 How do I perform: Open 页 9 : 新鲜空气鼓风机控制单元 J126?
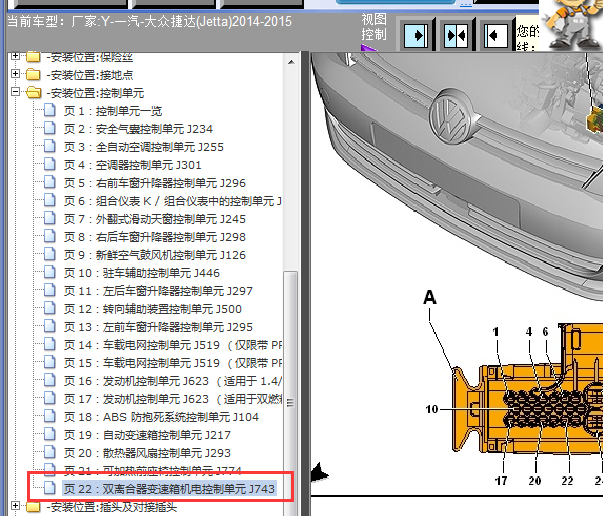click(x=155, y=255)
